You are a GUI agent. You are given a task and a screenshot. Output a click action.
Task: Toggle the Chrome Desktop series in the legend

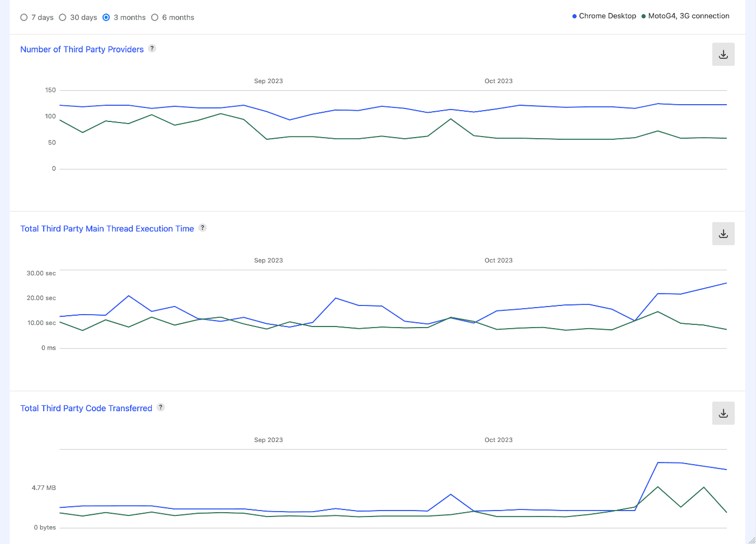pyautogui.click(x=607, y=16)
